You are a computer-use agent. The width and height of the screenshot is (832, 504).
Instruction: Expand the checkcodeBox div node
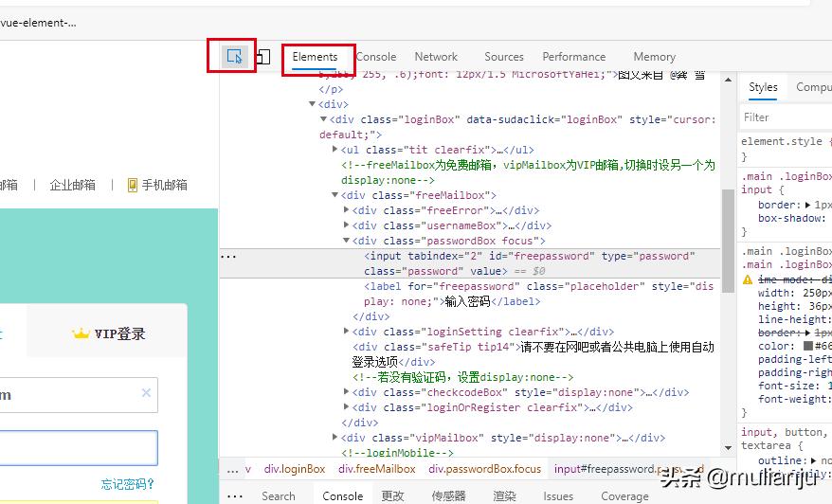[346, 391]
